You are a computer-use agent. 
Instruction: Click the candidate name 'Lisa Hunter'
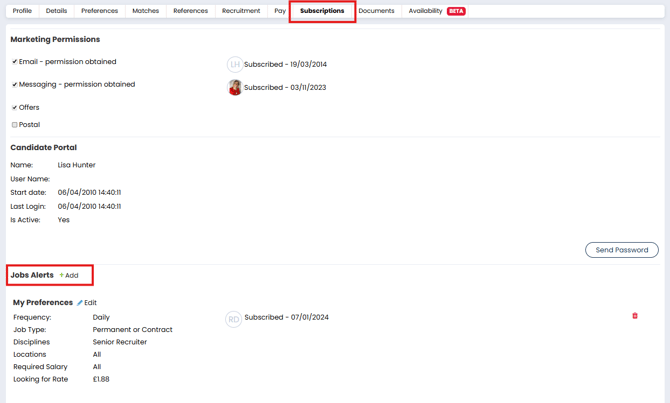(76, 165)
